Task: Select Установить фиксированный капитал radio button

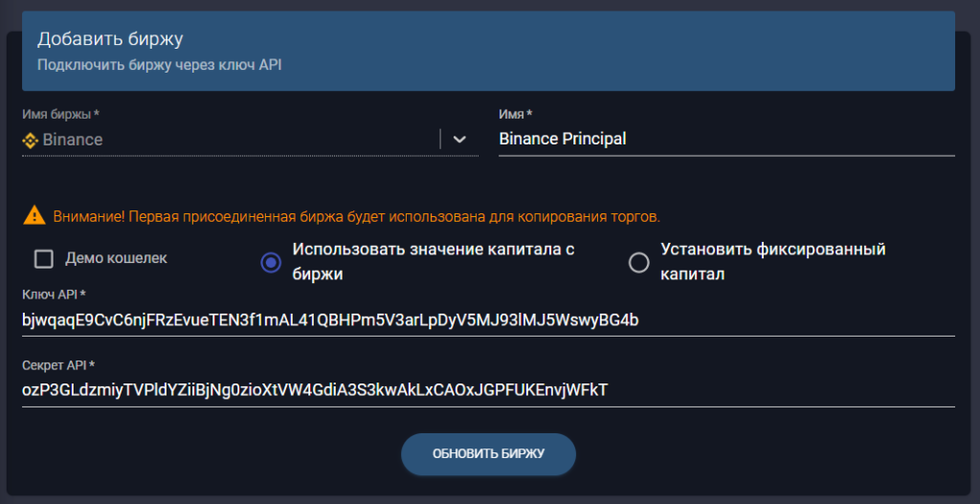Action: (x=638, y=263)
